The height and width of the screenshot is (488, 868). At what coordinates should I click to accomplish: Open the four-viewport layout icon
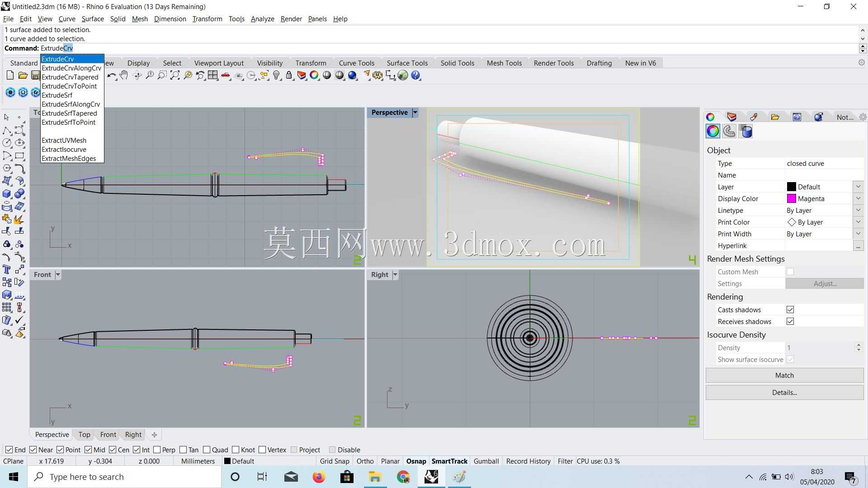tap(213, 75)
